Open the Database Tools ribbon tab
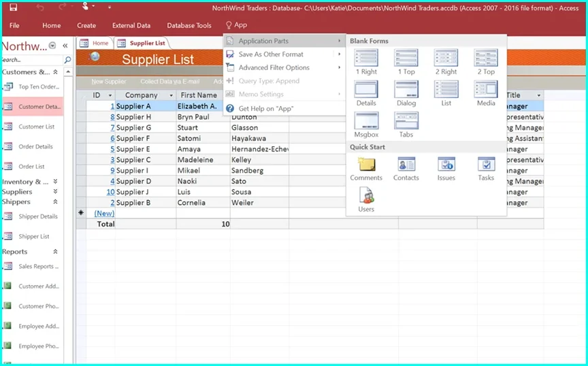 [189, 25]
